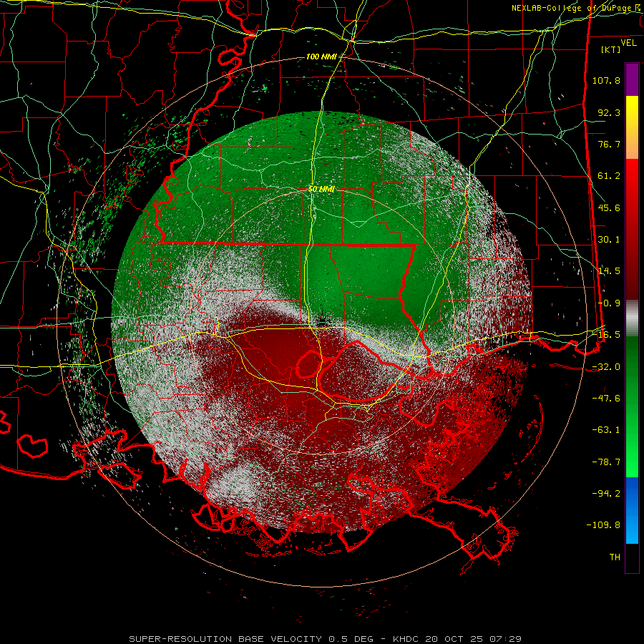Click the 100 NMI range ring label
The width and height of the screenshot is (644, 644).
click(x=321, y=57)
